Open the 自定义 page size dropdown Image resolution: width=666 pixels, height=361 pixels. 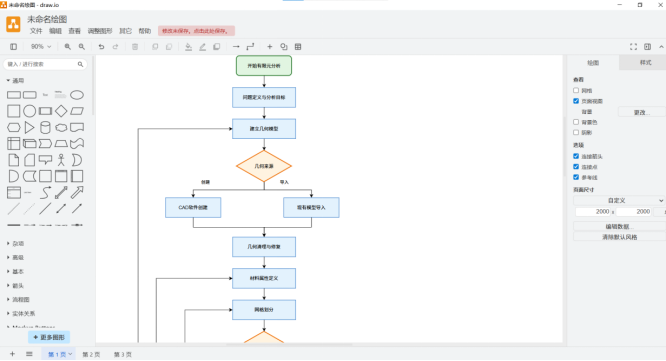coord(619,200)
